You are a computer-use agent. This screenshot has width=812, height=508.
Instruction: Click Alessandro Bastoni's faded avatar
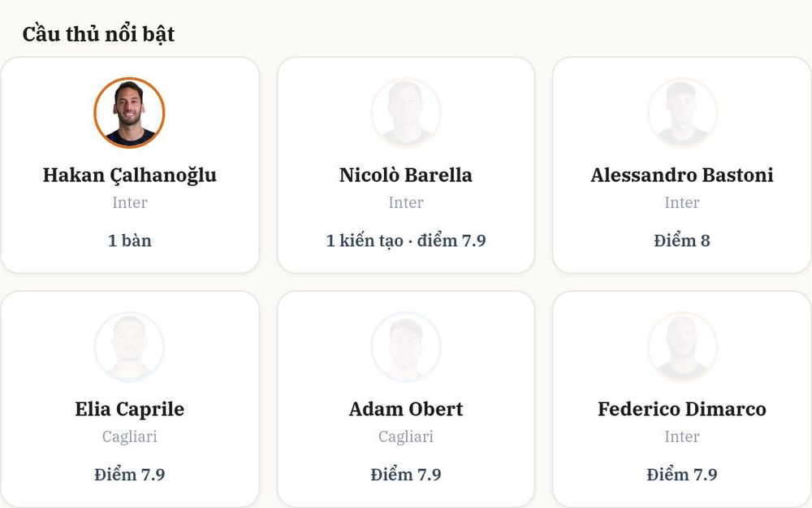tap(682, 112)
